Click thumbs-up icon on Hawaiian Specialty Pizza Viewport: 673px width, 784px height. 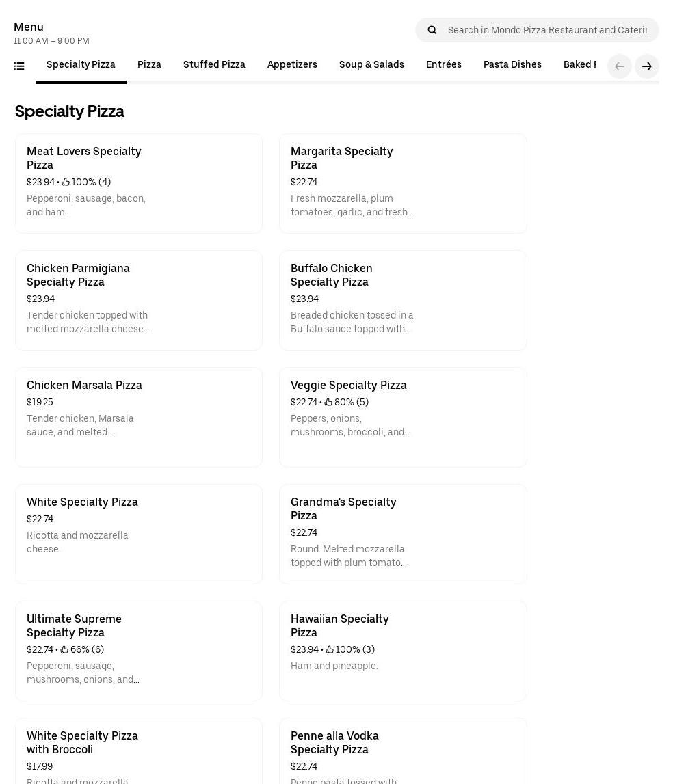pos(330,650)
